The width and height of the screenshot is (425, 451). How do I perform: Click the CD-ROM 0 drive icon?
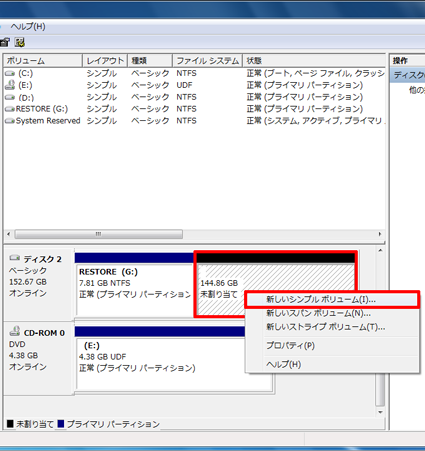[15, 331]
